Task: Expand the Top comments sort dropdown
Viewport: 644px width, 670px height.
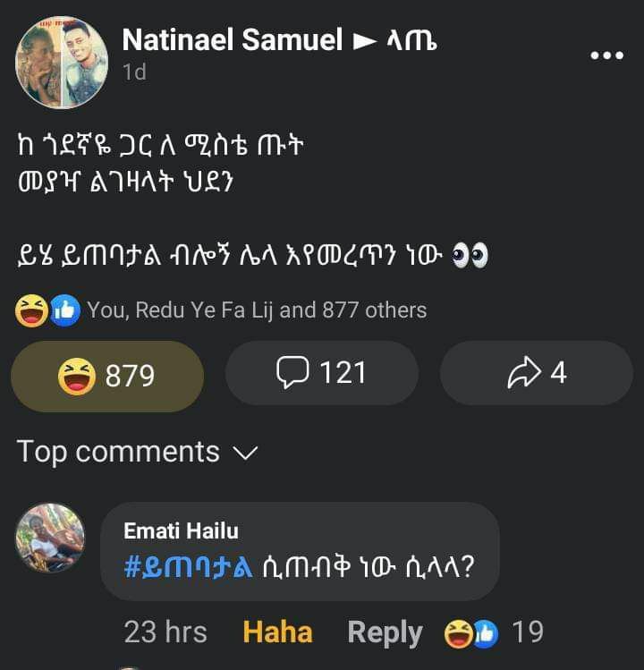Action: coord(137,452)
